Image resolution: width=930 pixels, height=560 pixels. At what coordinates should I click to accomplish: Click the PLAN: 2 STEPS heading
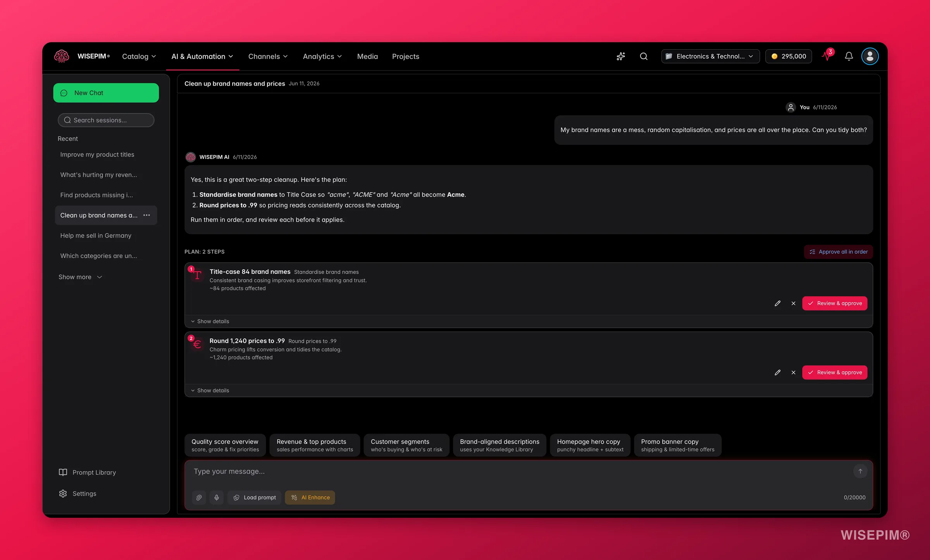point(205,252)
